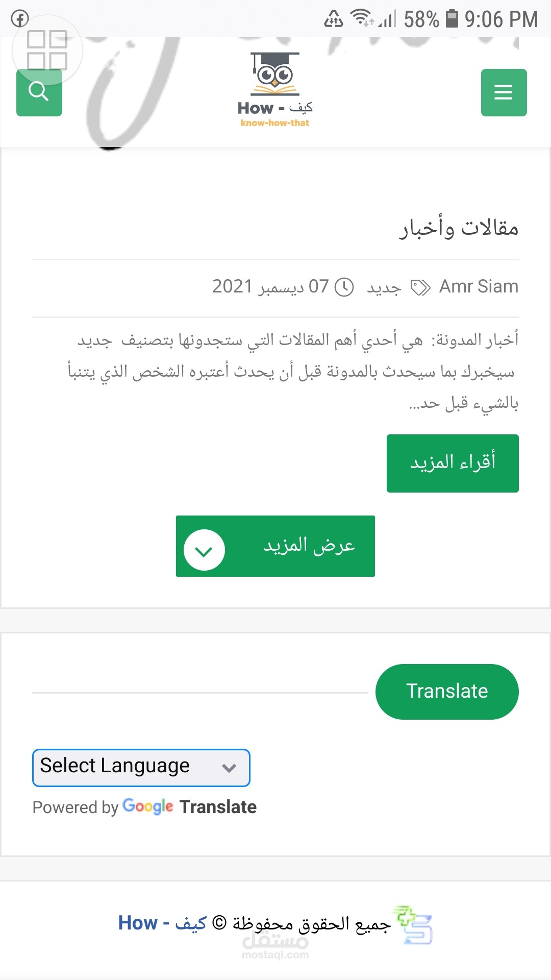Image resolution: width=551 pixels, height=980 pixels.
Task: Tap the footer S logo icon
Action: 414,925
